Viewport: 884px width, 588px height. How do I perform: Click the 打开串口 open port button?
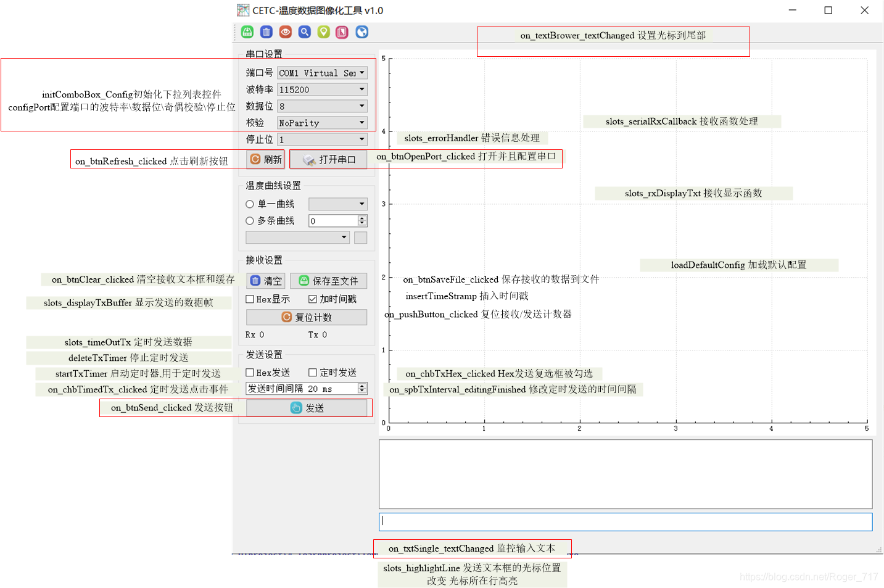[329, 159]
